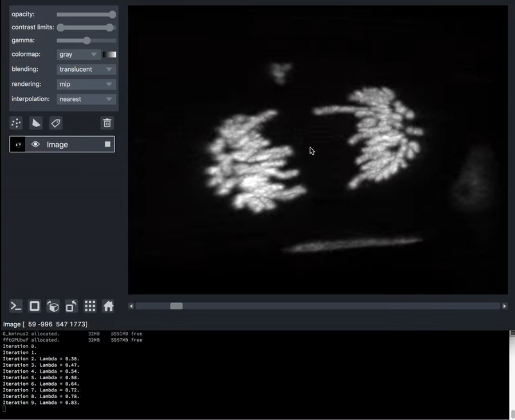Select the Image layer in layer list
This screenshot has width=515, height=420.
coord(69,144)
